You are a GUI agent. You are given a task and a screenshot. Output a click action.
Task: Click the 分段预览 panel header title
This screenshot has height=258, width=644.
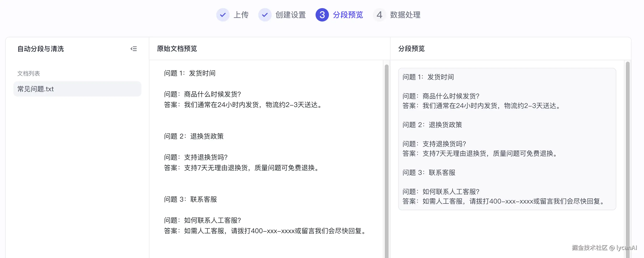coord(411,48)
